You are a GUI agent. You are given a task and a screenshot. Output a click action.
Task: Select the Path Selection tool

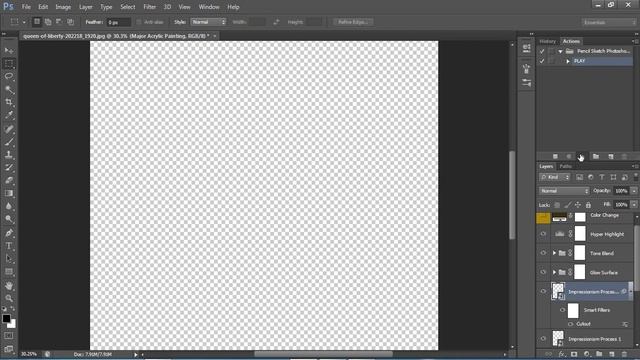tap(9, 259)
